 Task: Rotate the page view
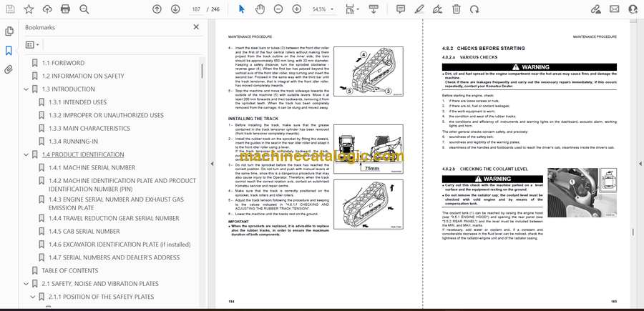click(x=474, y=9)
